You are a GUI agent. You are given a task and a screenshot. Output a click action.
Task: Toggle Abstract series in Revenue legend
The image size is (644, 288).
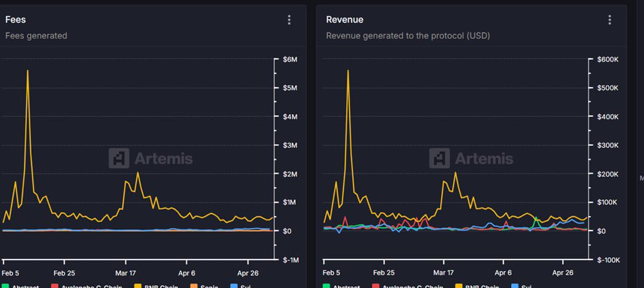tap(341, 287)
